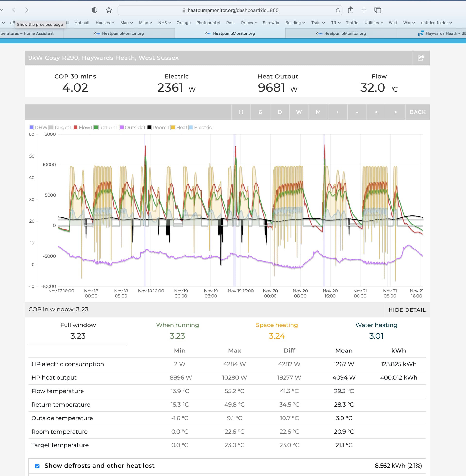
Task: Click Safari's Share toolbar icon
Action: tap(350, 10)
